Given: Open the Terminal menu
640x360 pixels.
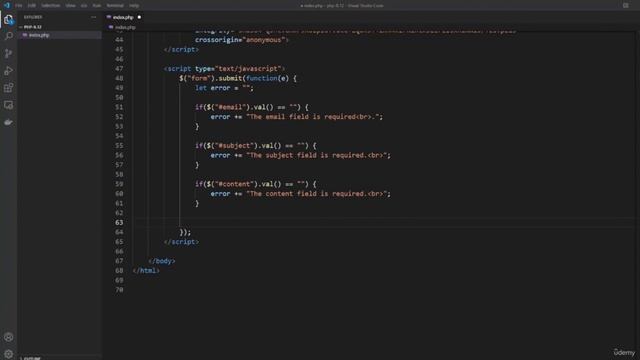Looking at the screenshot, I should (115, 6).
